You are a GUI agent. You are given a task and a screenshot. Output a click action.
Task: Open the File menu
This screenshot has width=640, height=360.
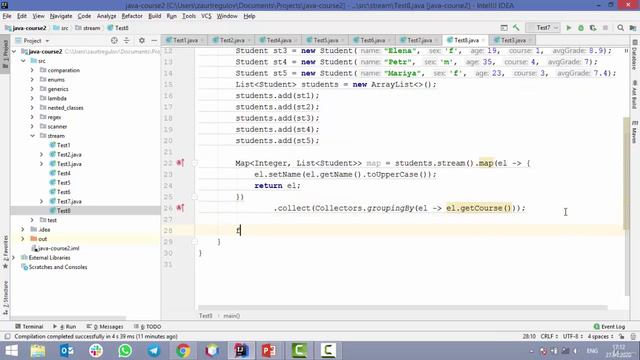coord(7,16)
